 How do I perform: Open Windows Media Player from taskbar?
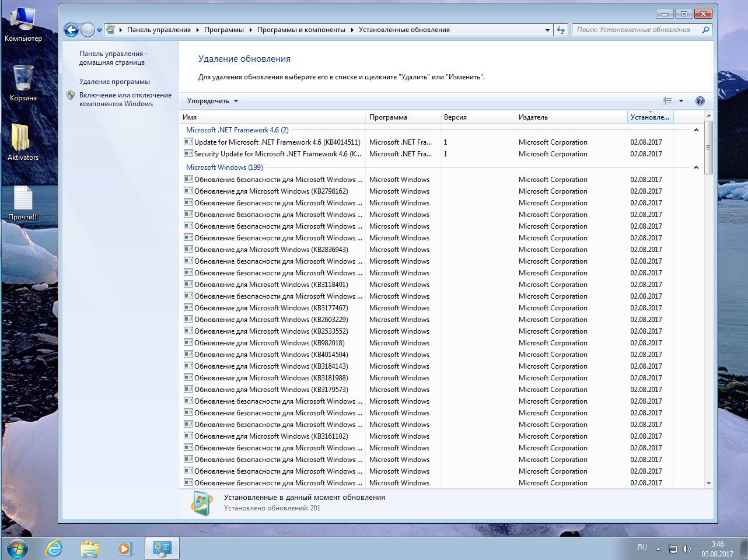pyautogui.click(x=125, y=549)
